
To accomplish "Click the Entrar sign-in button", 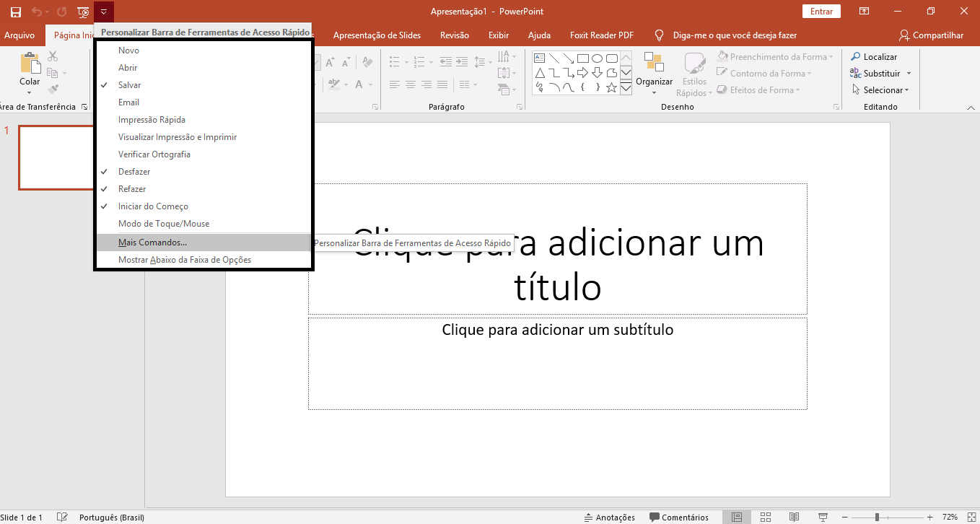I will click(821, 12).
